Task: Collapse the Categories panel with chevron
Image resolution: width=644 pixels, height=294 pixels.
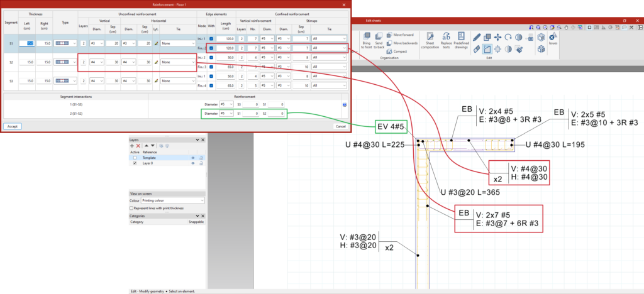Action: point(197,215)
